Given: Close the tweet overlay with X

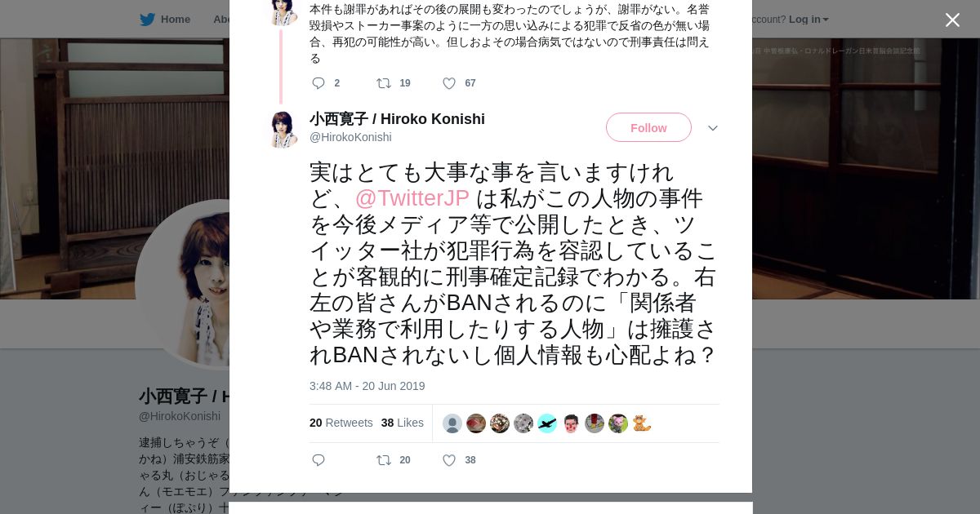Looking at the screenshot, I should click(x=952, y=20).
